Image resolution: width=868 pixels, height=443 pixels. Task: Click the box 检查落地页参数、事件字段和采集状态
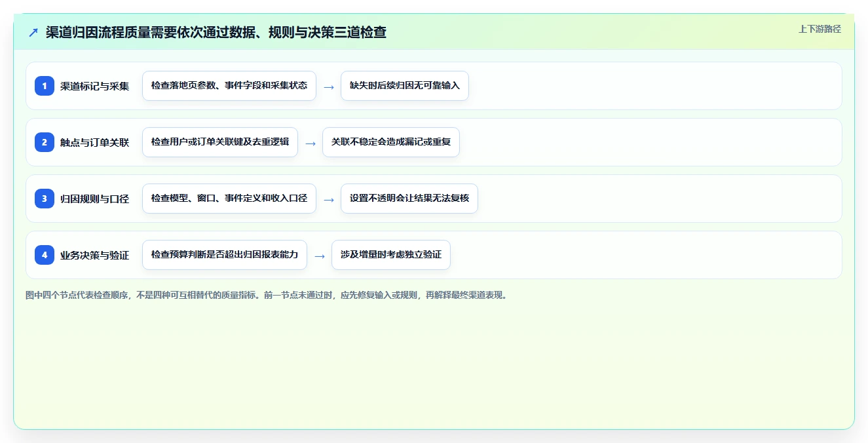pos(229,86)
